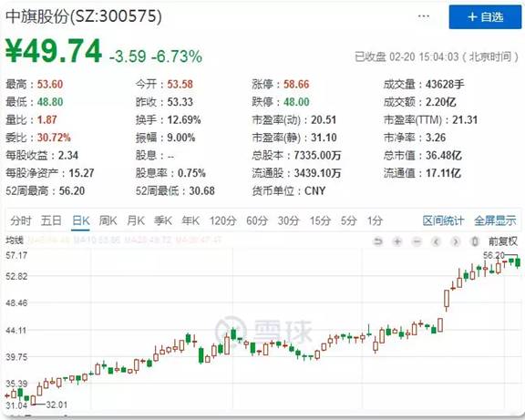This screenshot has height=420, width=525.
Task: Zoom in chart with plus icon
Action: click(x=397, y=241)
